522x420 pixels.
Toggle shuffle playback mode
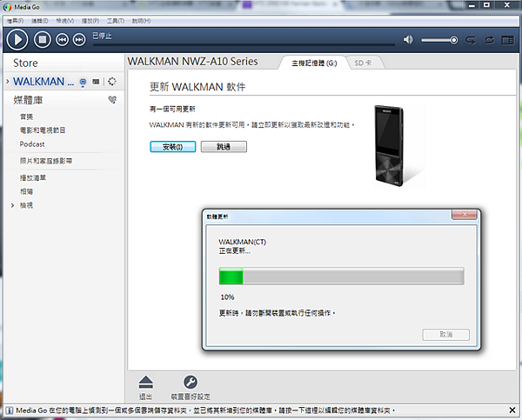[489, 40]
